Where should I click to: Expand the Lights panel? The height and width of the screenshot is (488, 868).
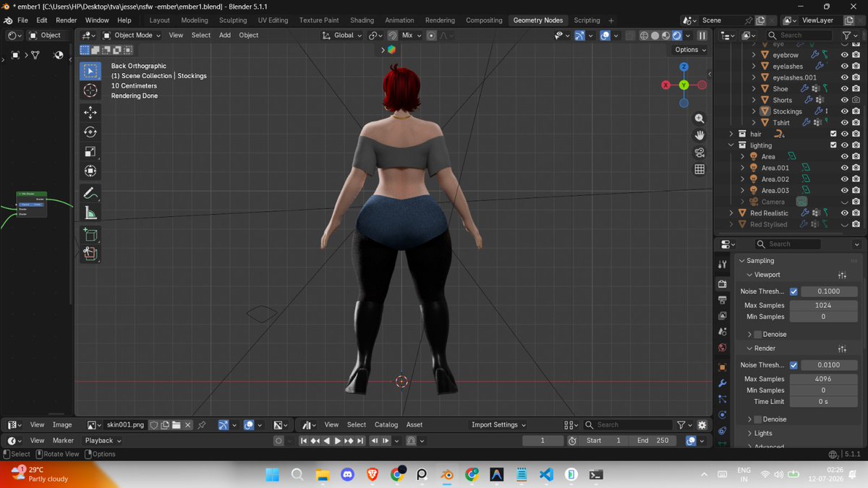click(x=749, y=433)
